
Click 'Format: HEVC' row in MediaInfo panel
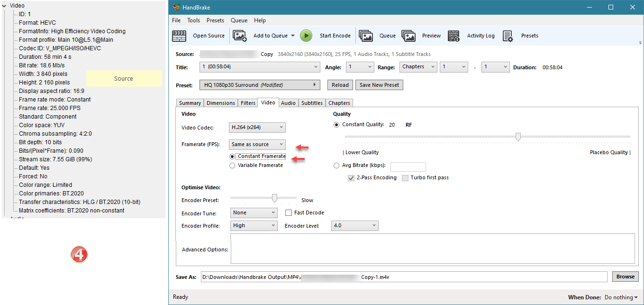pos(38,23)
